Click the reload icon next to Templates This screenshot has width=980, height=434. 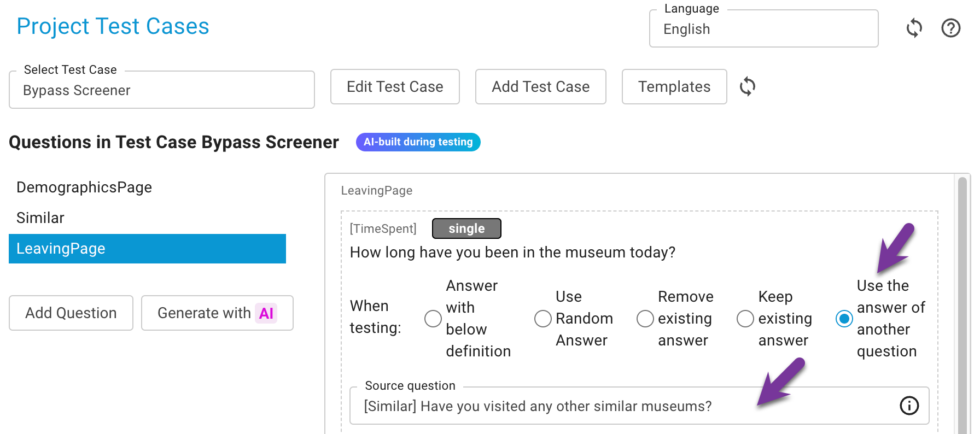point(747,86)
